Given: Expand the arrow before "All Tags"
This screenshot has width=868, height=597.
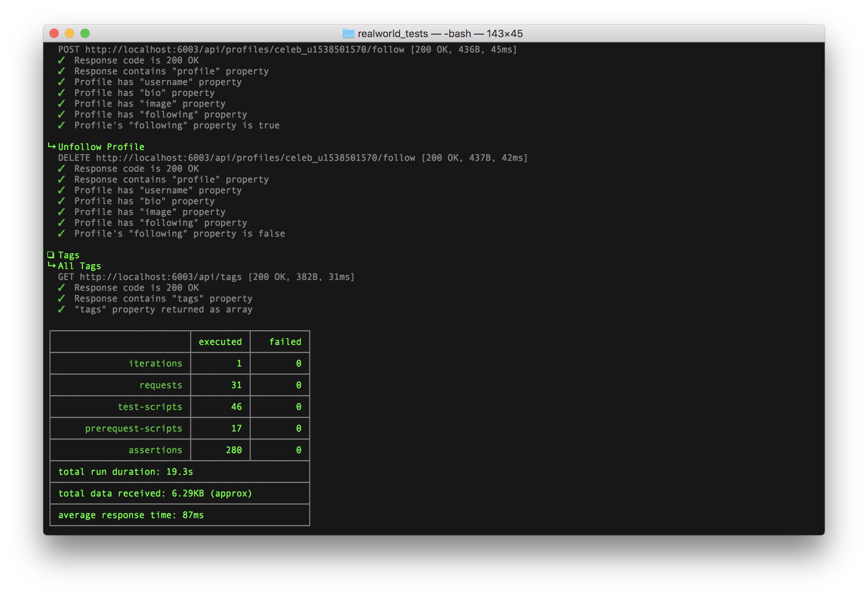Looking at the screenshot, I should tap(51, 266).
